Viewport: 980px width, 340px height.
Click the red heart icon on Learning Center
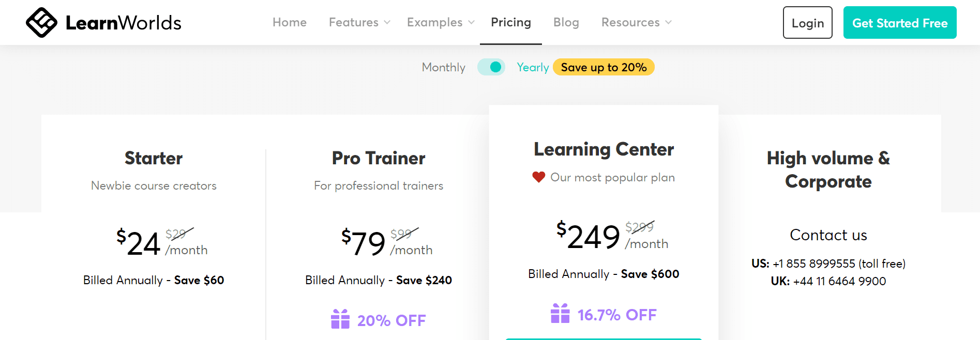(x=538, y=177)
